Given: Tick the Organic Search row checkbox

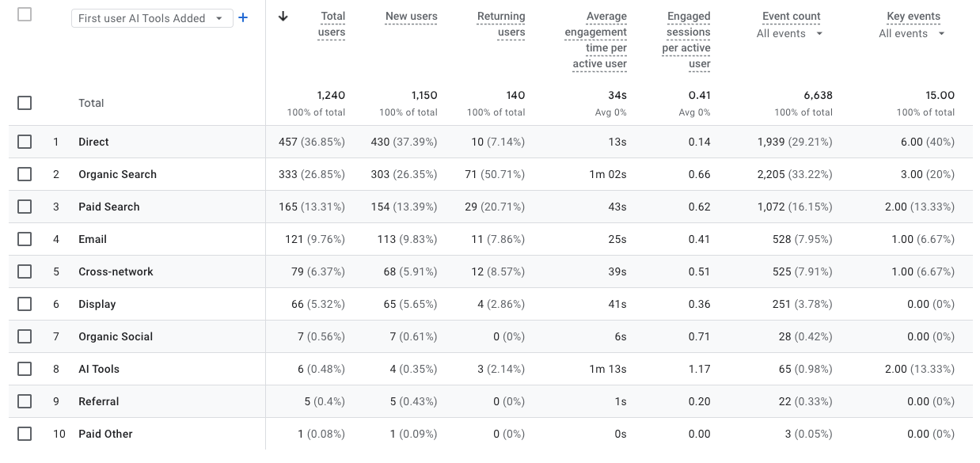Looking at the screenshot, I should [x=25, y=174].
